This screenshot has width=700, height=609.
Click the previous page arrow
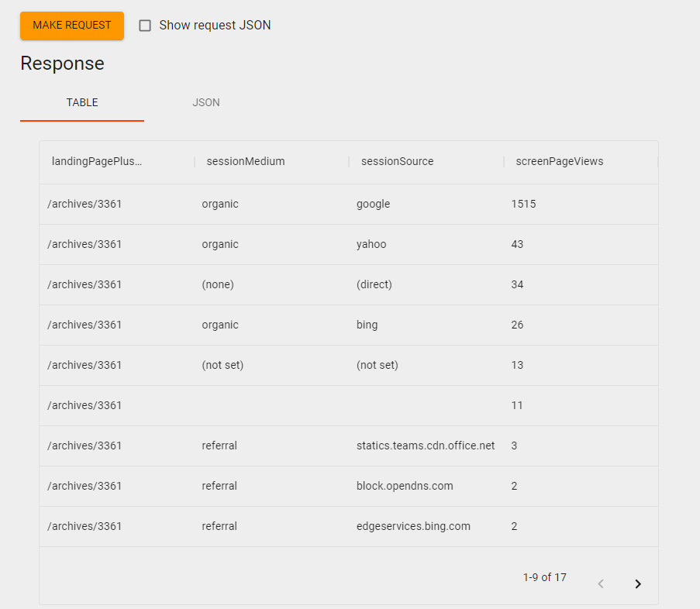601,583
